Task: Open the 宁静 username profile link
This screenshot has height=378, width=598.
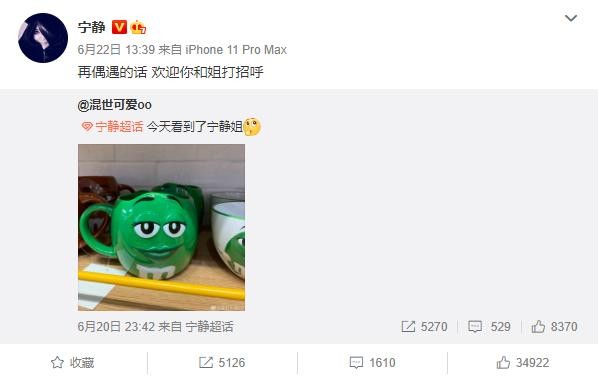Action: coord(92,27)
